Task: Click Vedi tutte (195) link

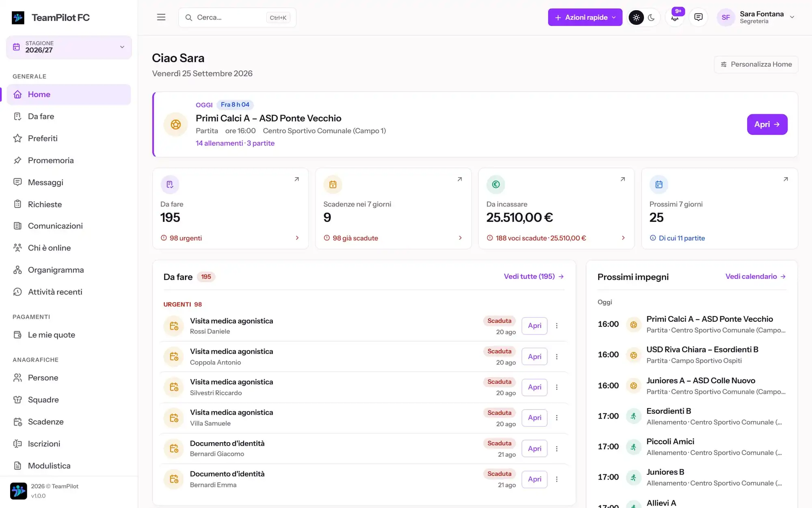Action: tap(534, 276)
